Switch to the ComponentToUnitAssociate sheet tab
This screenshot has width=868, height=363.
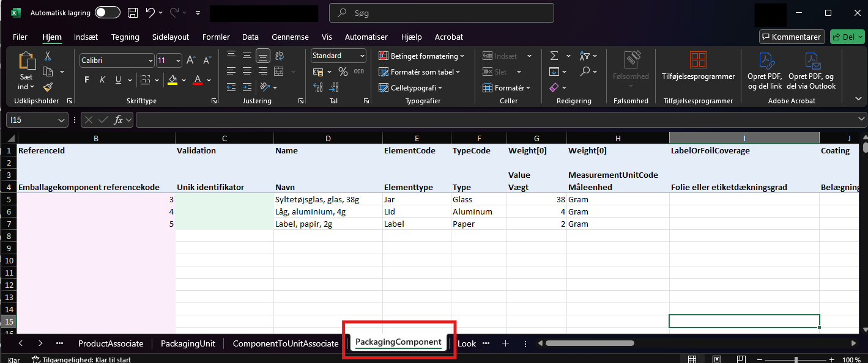tap(286, 343)
